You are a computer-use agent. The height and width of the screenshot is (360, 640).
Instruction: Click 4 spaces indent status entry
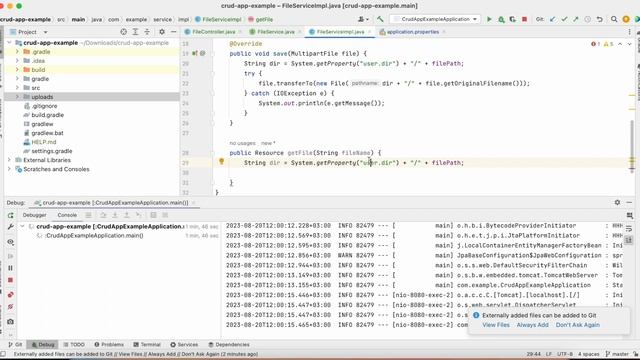click(x=589, y=354)
